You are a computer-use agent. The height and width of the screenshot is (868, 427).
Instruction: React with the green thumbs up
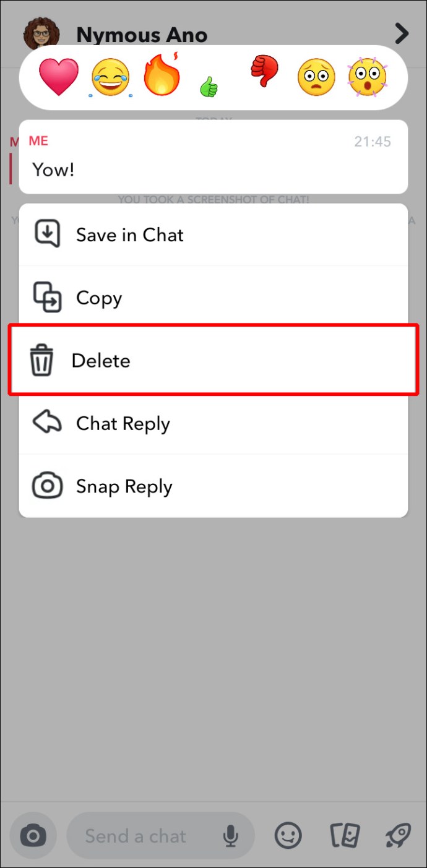coord(209,87)
